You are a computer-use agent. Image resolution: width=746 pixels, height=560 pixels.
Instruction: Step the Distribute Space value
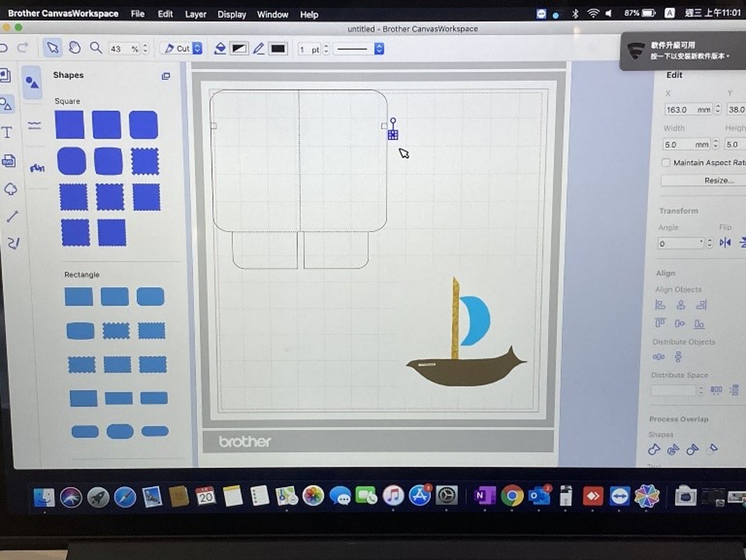pyautogui.click(x=701, y=390)
